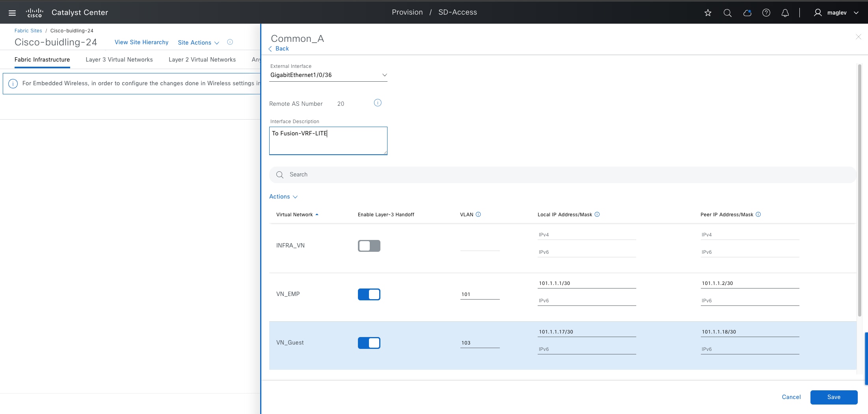Image resolution: width=868 pixels, height=414 pixels.
Task: Click the cloud status icon
Action: (747, 13)
